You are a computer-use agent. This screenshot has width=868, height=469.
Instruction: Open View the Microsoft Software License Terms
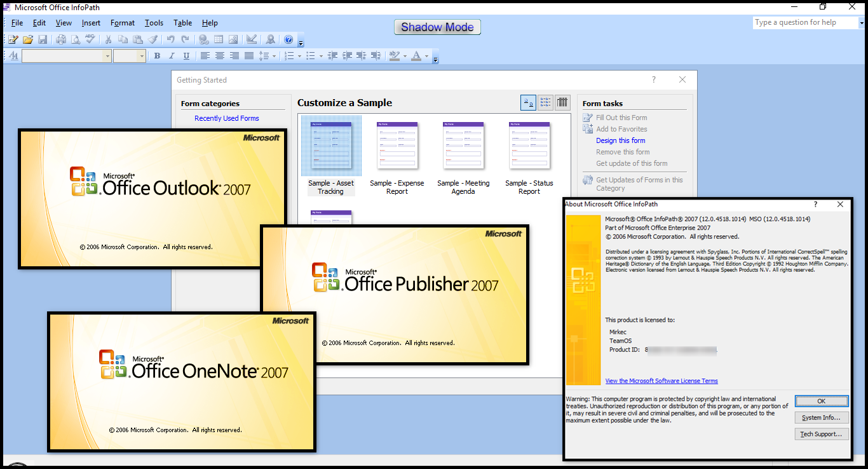pyautogui.click(x=661, y=381)
